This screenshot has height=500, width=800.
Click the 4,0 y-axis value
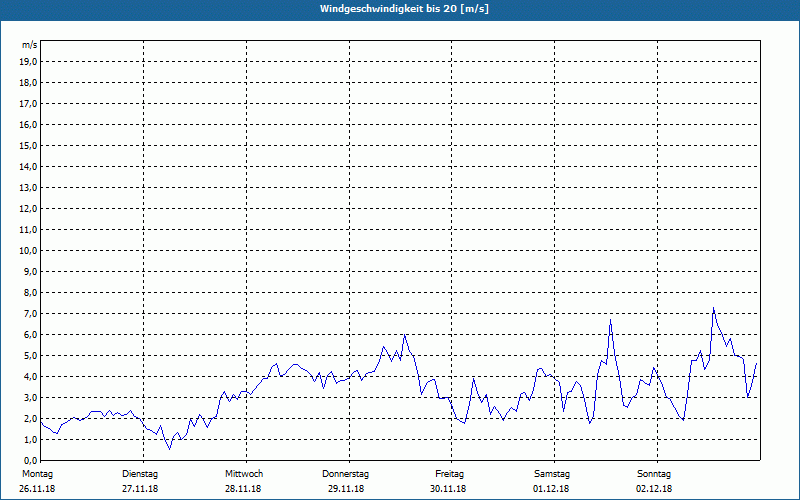click(x=30, y=377)
